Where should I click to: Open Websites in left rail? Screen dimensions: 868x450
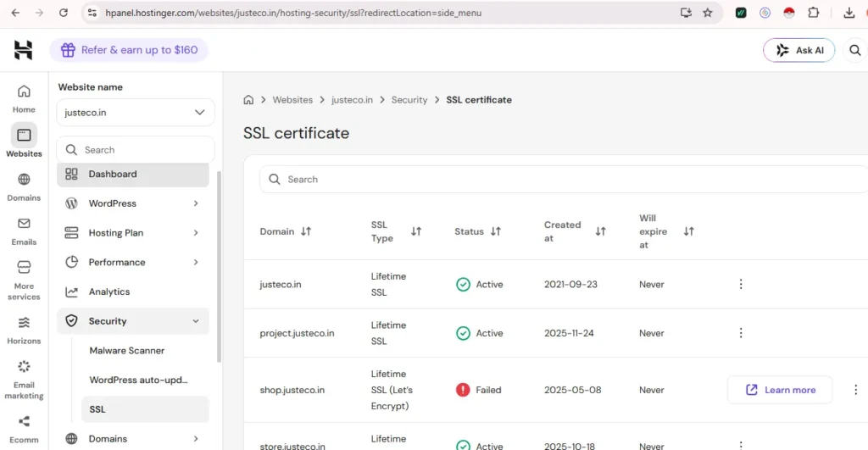[x=24, y=142]
